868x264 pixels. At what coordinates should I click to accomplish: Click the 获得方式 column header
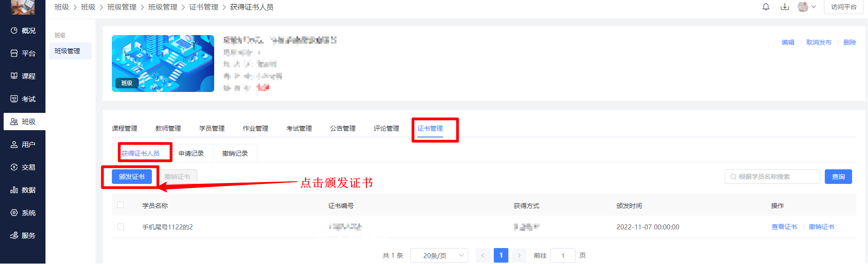(527, 206)
